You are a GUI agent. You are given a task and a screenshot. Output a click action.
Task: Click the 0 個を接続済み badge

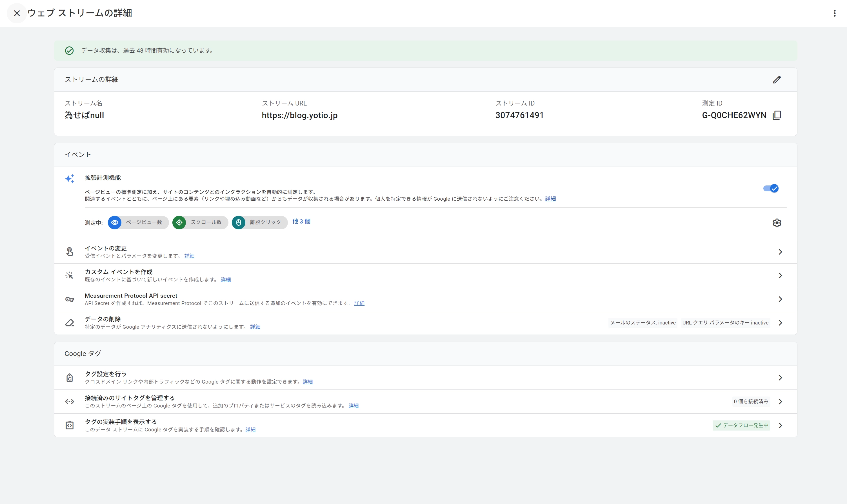click(x=751, y=402)
